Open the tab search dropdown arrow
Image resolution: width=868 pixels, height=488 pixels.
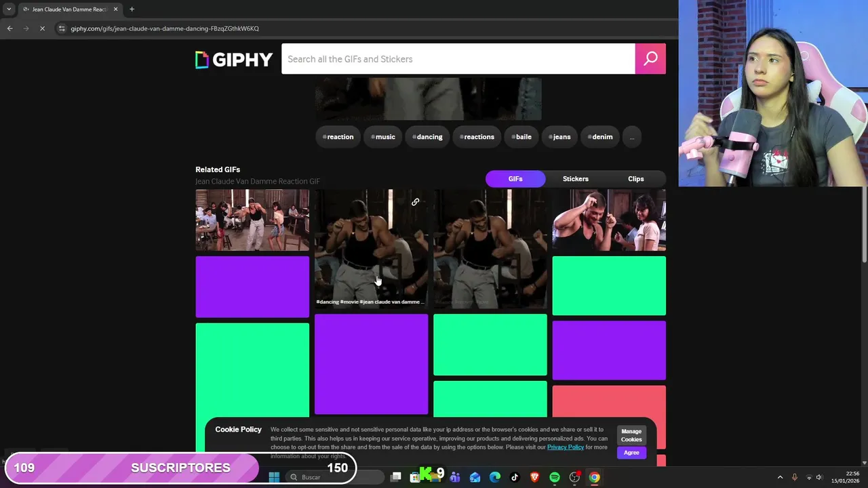[9, 9]
